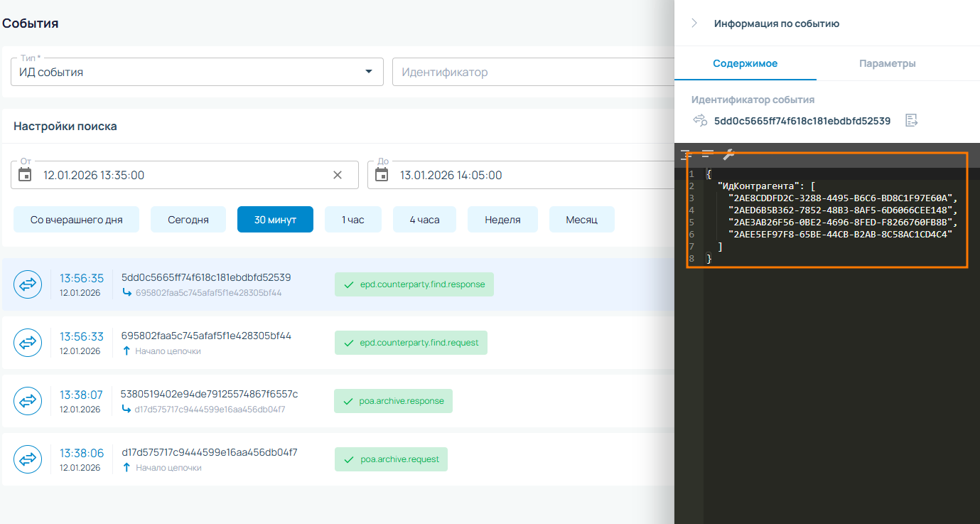Screen dimensions: 980x524
Task: Switch to the Содержимое tab
Action: 745,63
